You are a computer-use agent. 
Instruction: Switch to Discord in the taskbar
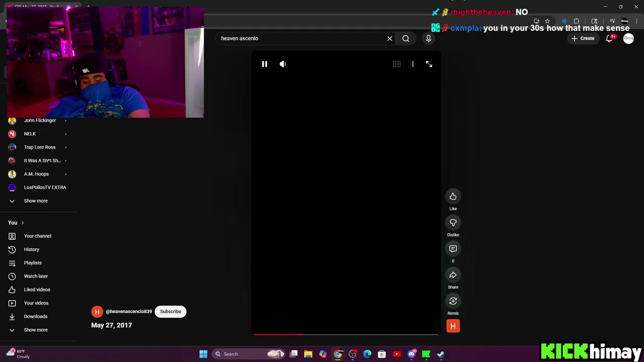click(x=412, y=354)
